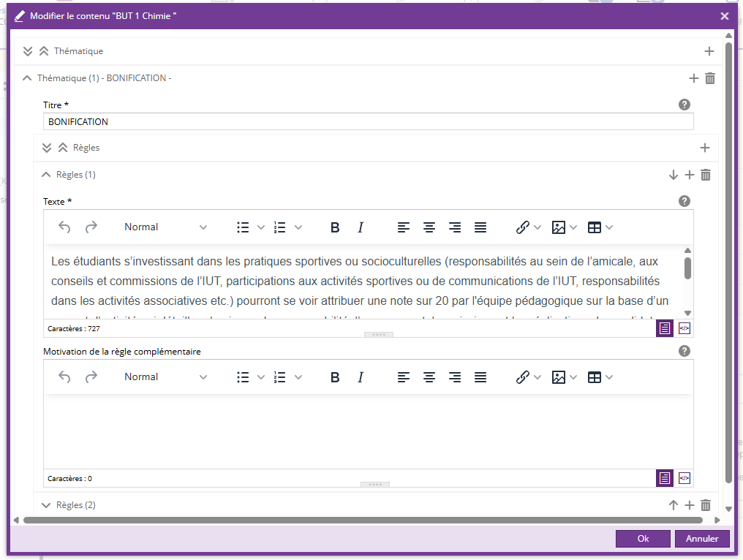Click the Annuler button
The width and height of the screenshot is (743, 560).
point(702,539)
